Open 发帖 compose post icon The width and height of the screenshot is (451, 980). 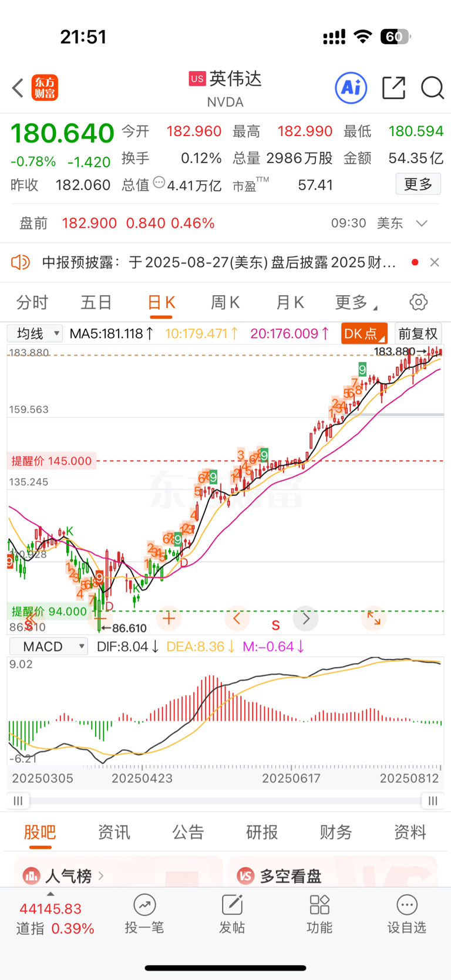[x=232, y=905]
